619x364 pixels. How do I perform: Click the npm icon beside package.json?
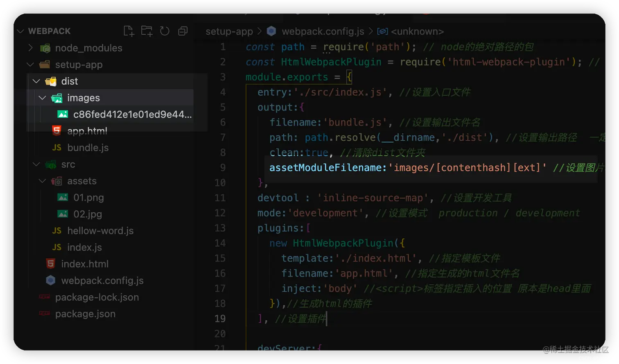pos(45,314)
